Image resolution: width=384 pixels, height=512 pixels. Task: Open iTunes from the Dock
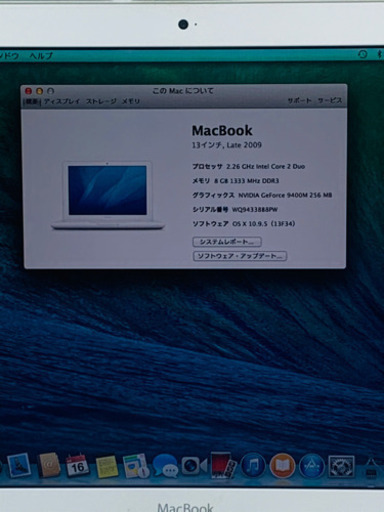coord(253,465)
